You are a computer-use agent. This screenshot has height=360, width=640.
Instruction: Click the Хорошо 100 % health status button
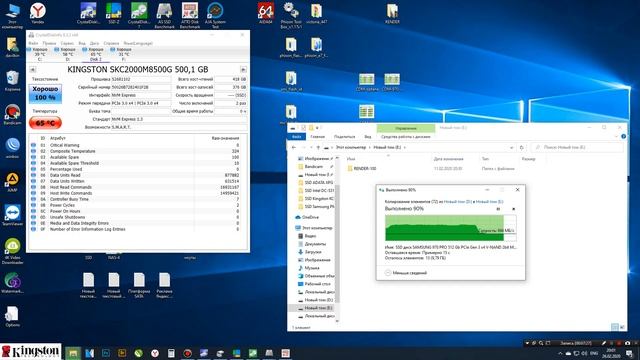(x=45, y=93)
